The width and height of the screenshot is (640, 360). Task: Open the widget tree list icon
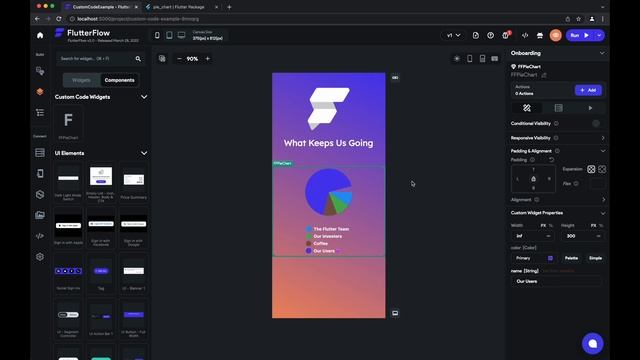(40, 112)
